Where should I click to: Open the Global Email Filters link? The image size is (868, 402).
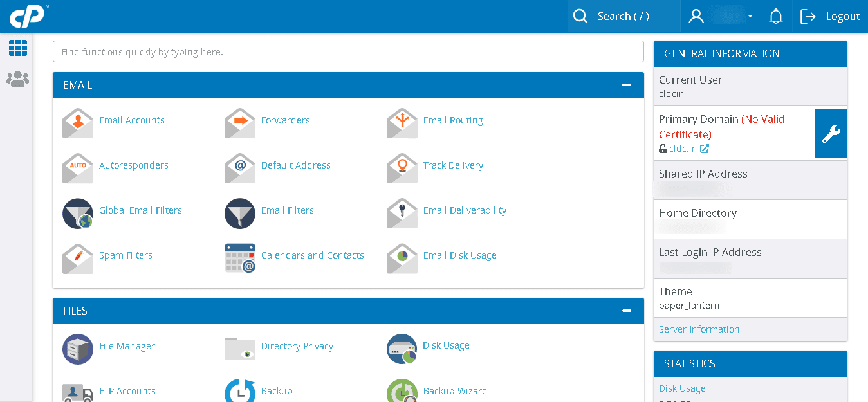[x=140, y=210]
